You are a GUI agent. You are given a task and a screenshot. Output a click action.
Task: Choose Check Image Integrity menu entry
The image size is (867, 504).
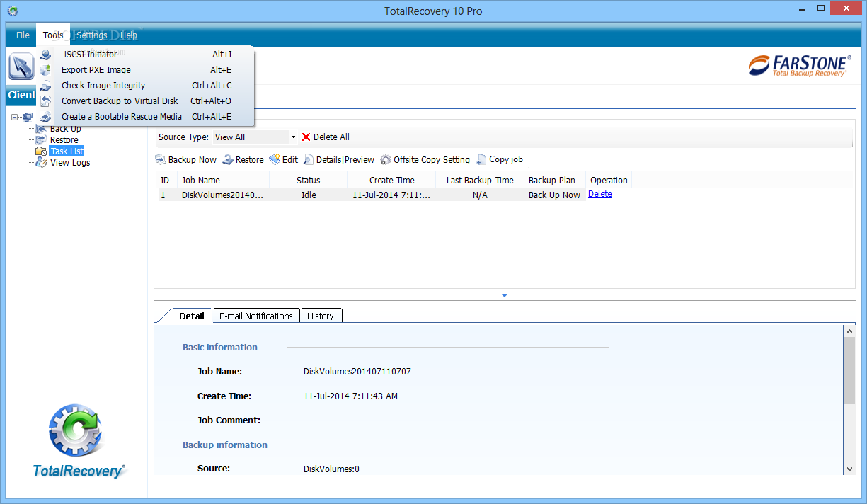click(146, 86)
